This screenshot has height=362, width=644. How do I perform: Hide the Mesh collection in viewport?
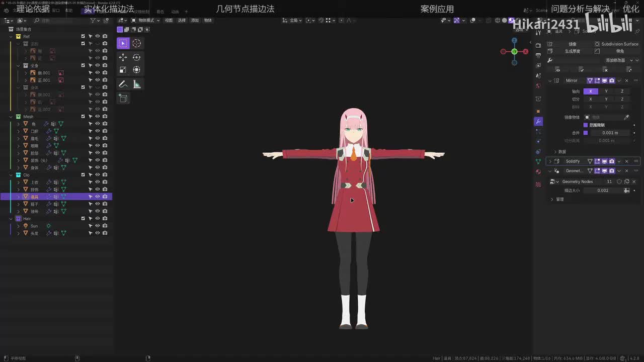point(98,117)
